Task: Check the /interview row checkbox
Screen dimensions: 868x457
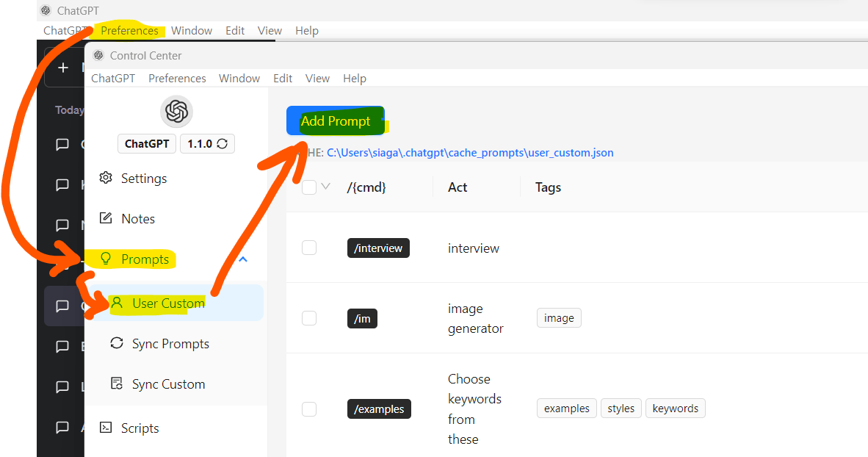Action: click(x=309, y=248)
